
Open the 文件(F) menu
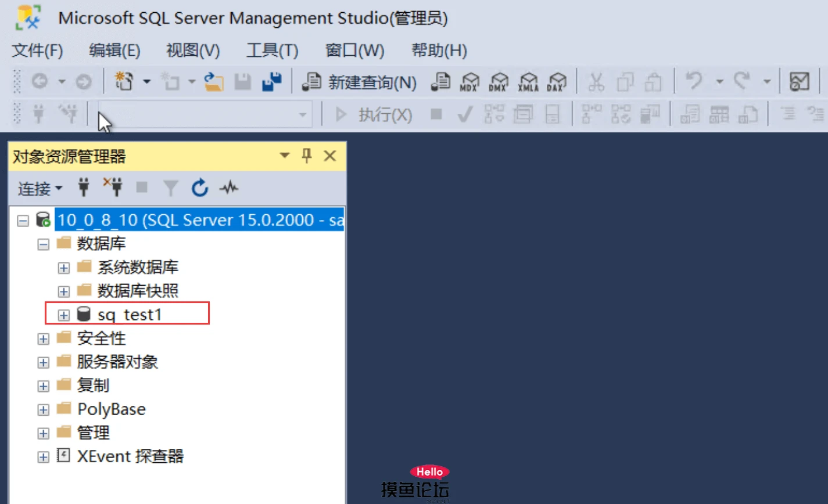click(37, 51)
